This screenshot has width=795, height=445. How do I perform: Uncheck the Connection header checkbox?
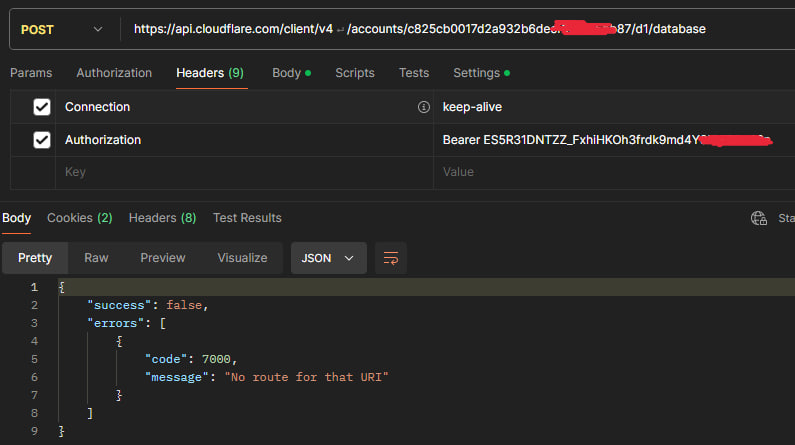(42, 107)
